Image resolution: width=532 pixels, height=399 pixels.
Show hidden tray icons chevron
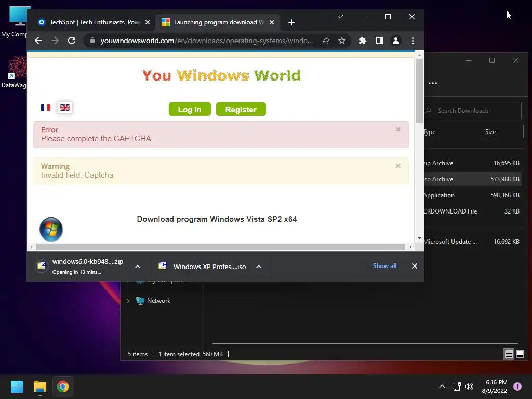[x=442, y=387]
